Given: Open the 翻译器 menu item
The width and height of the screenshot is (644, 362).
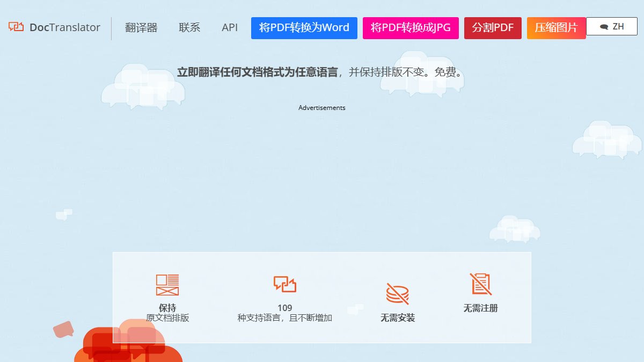Looking at the screenshot, I should (141, 28).
